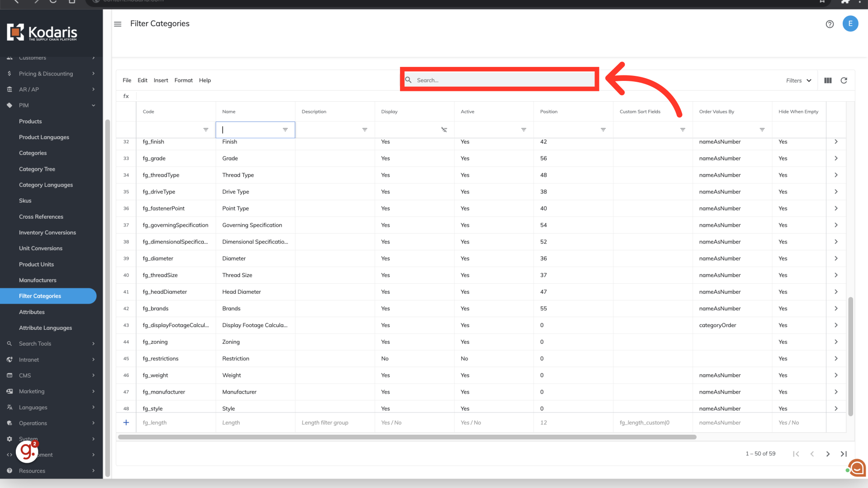This screenshot has height=488, width=868.
Task: Open the column chooser icon
Action: (828, 80)
